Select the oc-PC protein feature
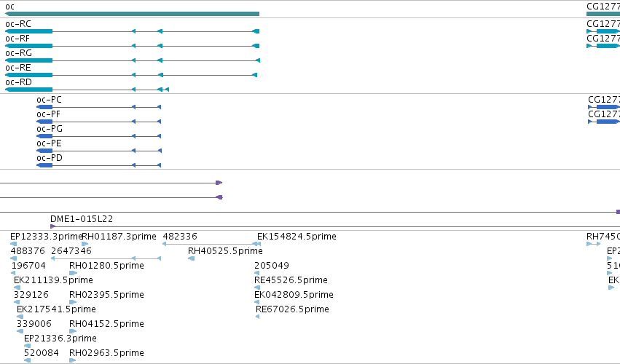The height and width of the screenshot is (364, 620). click(98, 107)
